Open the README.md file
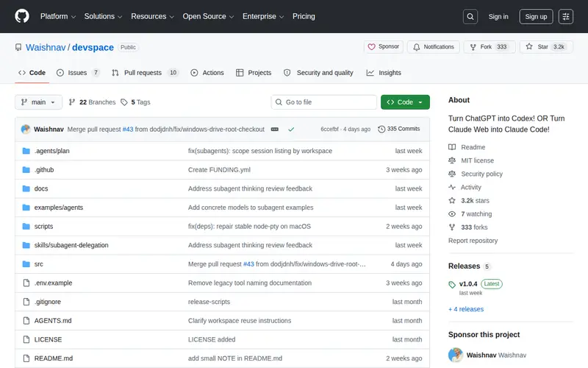588x368 pixels. tap(53, 358)
